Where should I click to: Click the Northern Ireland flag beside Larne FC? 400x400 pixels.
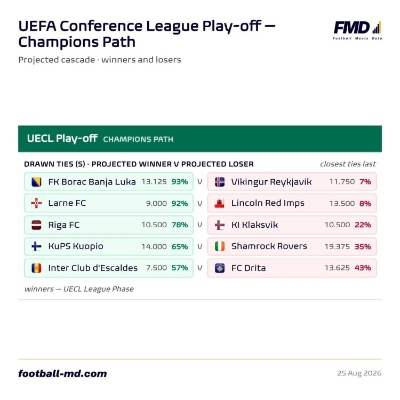[36, 203]
